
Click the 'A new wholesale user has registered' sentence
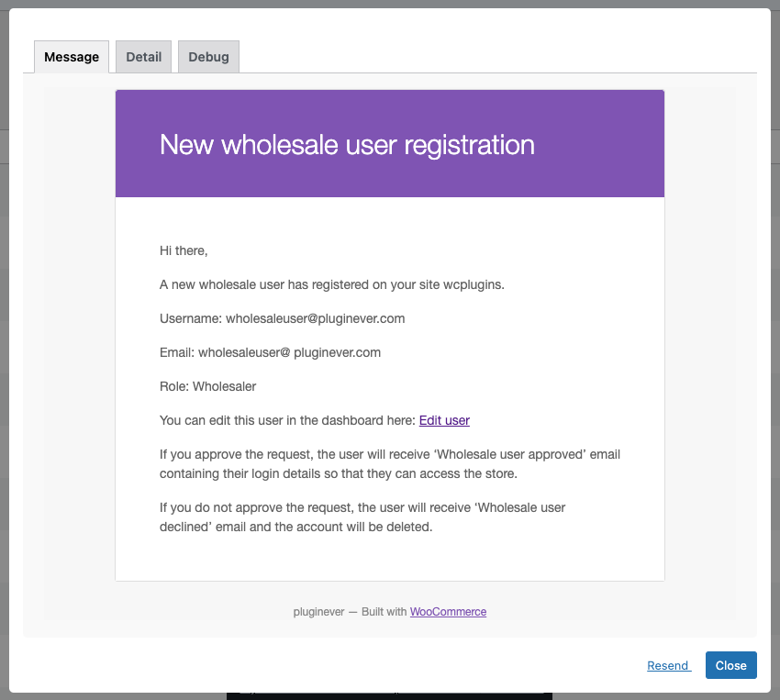(x=332, y=285)
